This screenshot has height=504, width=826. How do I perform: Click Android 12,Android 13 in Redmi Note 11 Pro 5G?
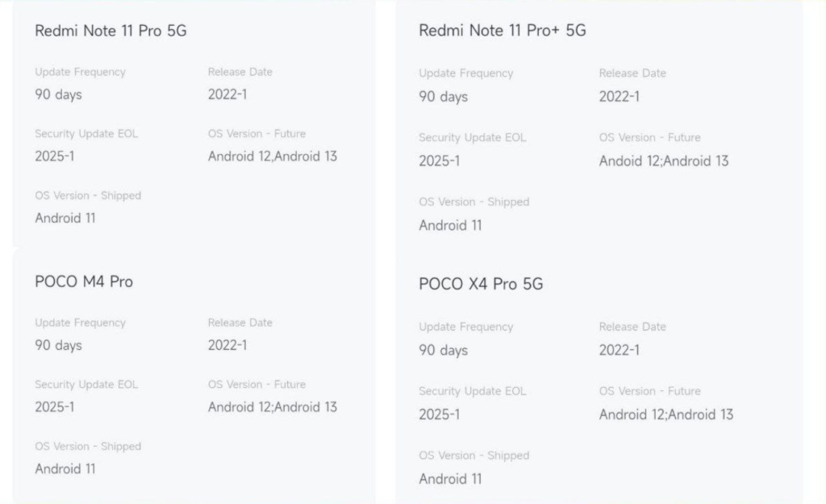coord(273,156)
